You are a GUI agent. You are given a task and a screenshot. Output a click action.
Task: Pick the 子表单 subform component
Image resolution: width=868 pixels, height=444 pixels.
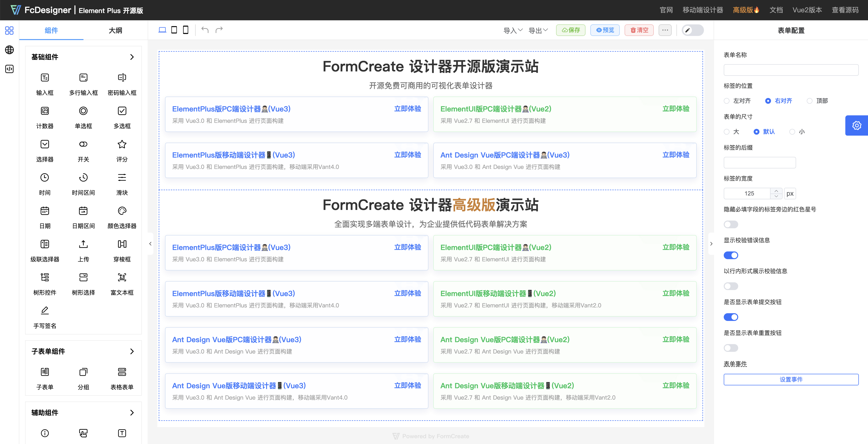click(x=45, y=379)
